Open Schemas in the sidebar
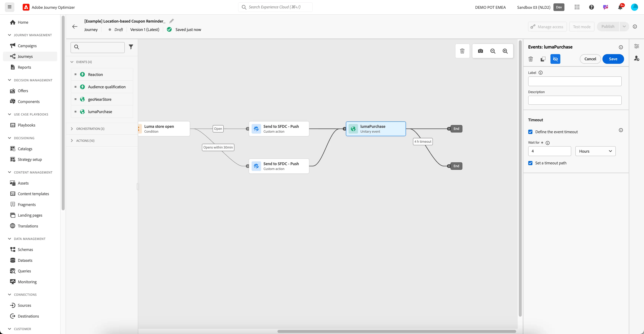The height and width of the screenshot is (334, 644). click(x=30, y=250)
